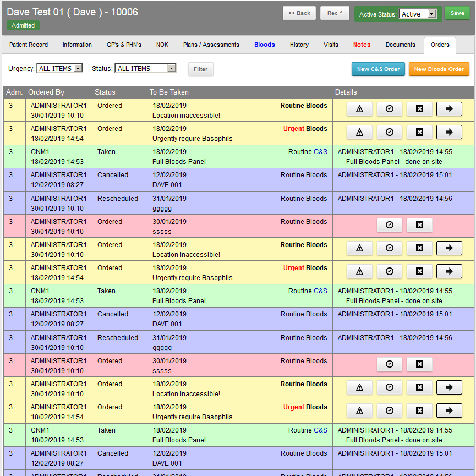
Task: Click the warning triangle on the third 'Location inaccessible' order
Action: click(359, 387)
